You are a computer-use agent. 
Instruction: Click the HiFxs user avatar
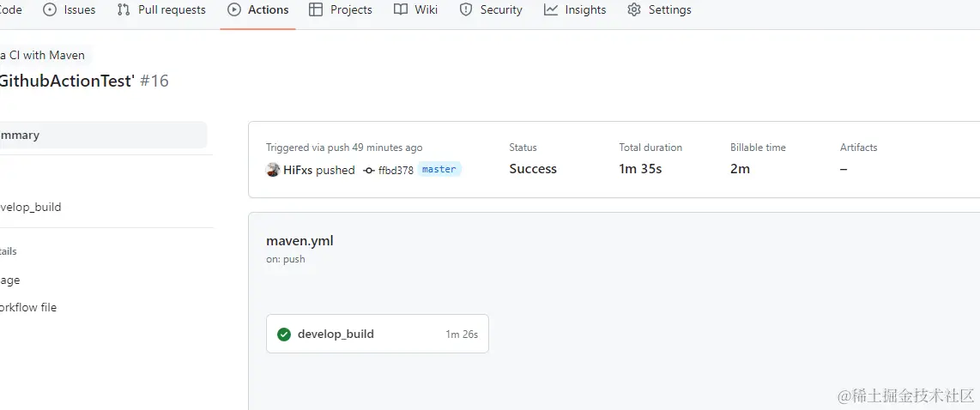click(273, 170)
